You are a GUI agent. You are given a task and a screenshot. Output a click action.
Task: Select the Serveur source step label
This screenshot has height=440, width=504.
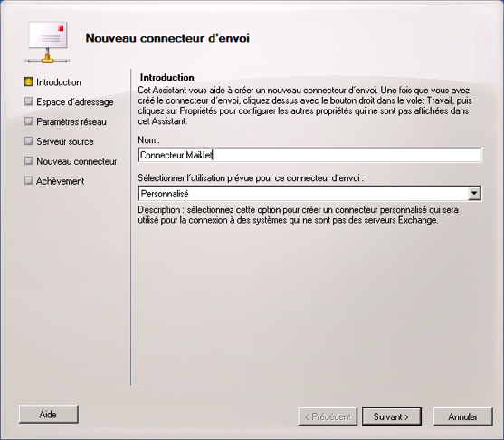click(x=65, y=141)
